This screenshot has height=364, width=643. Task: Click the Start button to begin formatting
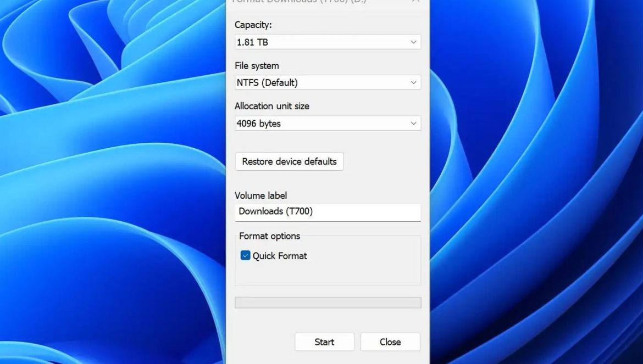pyautogui.click(x=324, y=342)
